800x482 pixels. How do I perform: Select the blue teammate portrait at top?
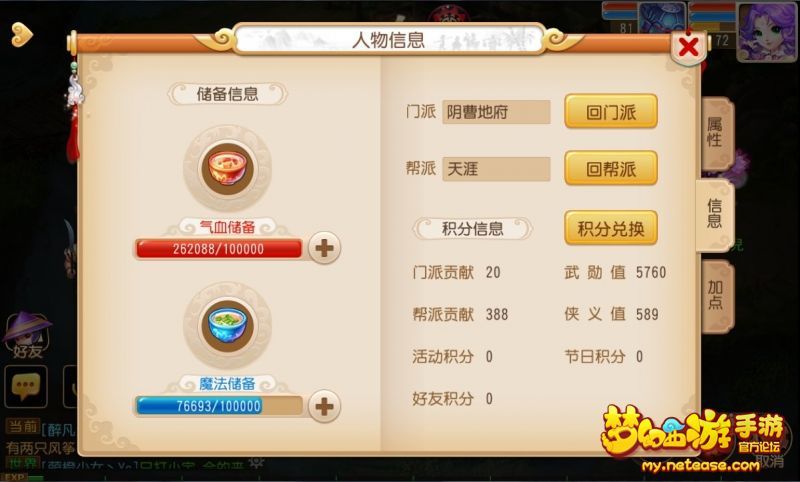pos(662,17)
